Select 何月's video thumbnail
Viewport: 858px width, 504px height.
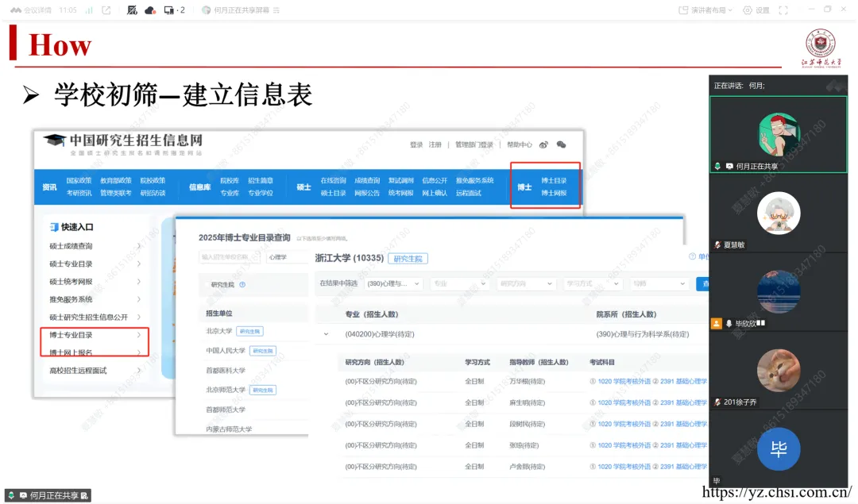[x=778, y=134]
